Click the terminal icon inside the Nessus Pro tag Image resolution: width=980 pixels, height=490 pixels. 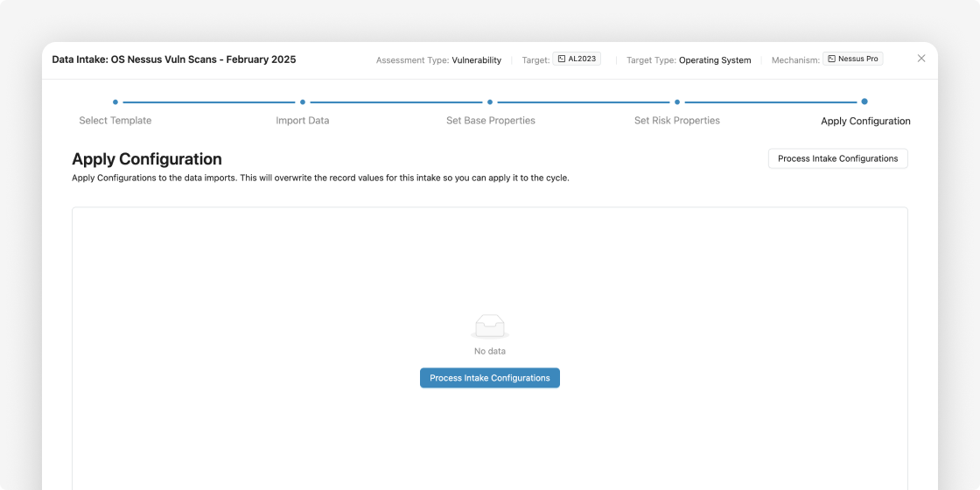click(831, 59)
